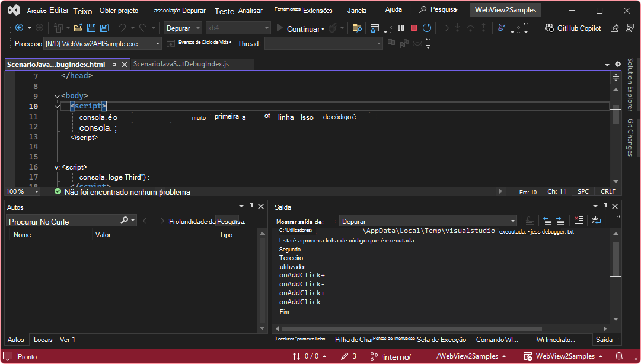641x364 pixels.
Task: Click the green check 'Não foi encontrado nenhum problema'
Action: [58, 191]
